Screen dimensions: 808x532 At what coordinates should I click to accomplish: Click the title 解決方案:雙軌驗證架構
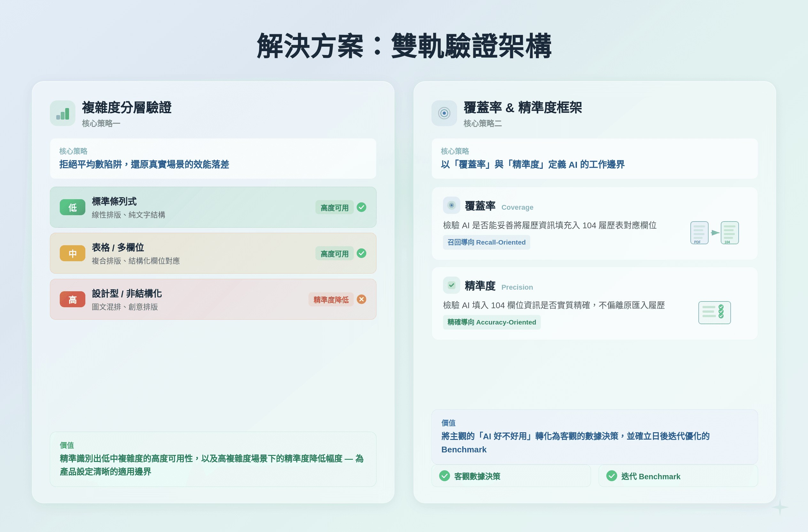pyautogui.click(x=404, y=46)
